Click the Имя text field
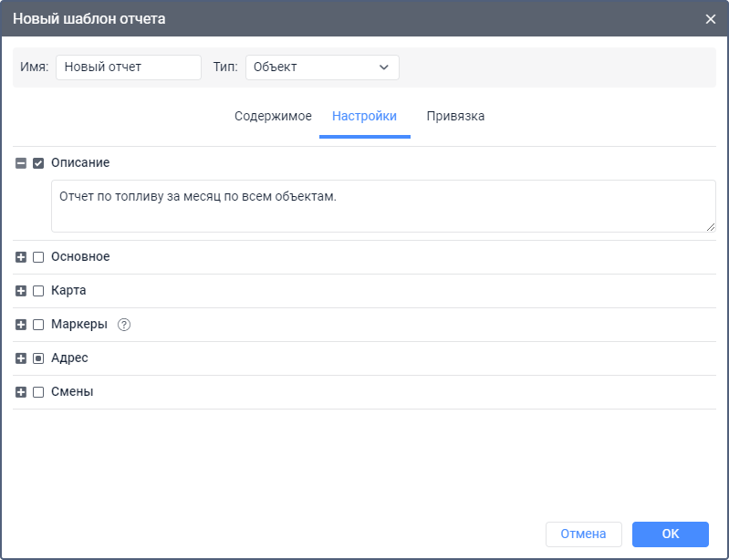 click(x=128, y=67)
